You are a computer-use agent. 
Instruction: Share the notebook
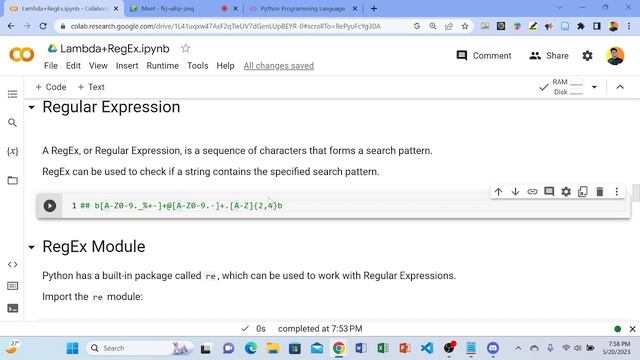tap(549, 56)
